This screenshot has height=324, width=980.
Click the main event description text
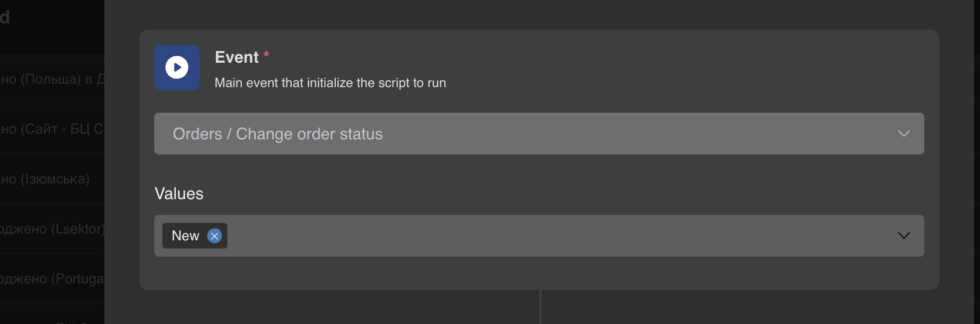point(330,83)
